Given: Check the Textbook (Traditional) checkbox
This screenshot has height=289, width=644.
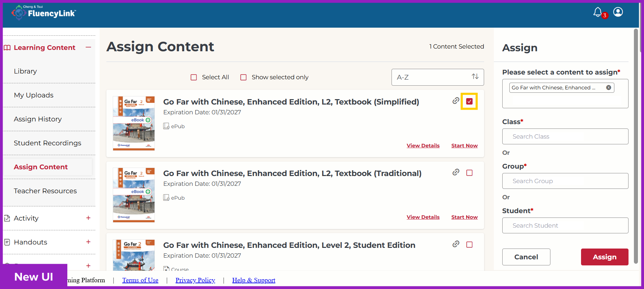Looking at the screenshot, I should coord(469,173).
